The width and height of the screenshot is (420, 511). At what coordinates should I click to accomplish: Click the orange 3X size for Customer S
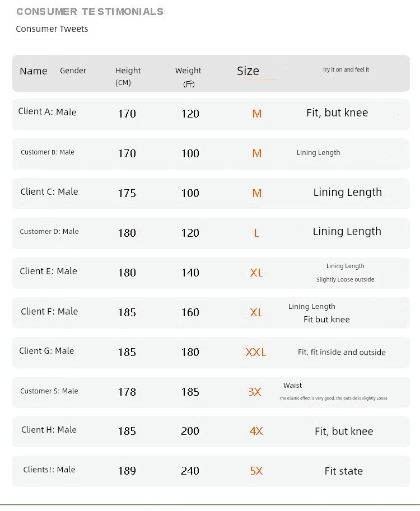(x=255, y=392)
